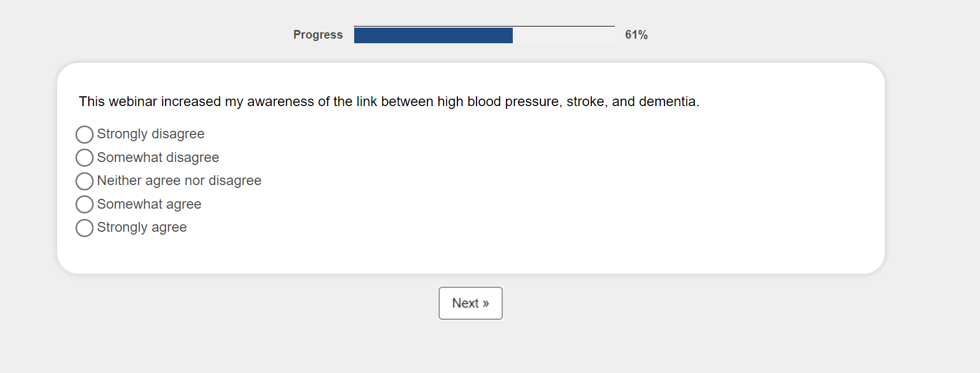Click the 61% progress percentage

[x=636, y=35]
